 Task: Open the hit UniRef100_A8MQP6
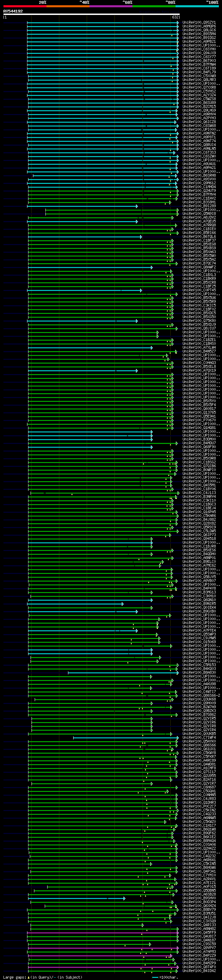click(x=199, y=26)
